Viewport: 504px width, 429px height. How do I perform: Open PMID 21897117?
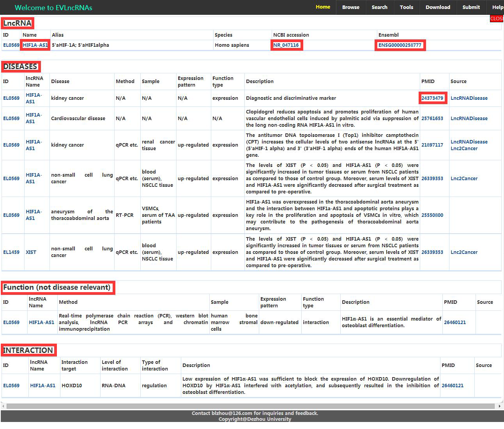pos(432,145)
